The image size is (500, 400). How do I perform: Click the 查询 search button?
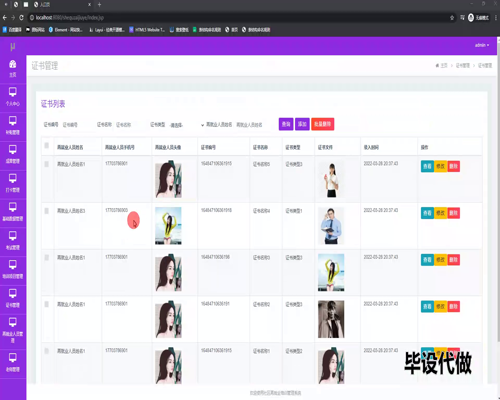(286, 124)
